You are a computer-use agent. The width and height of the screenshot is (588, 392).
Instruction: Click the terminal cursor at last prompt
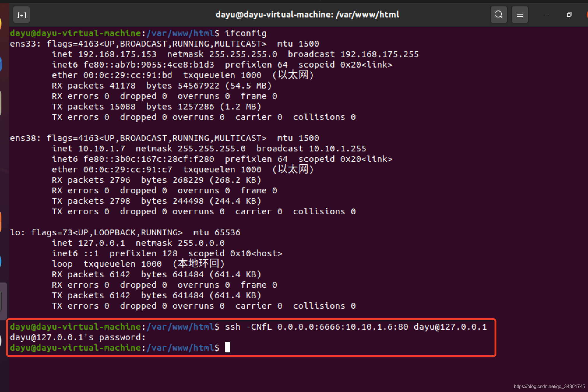(228, 347)
